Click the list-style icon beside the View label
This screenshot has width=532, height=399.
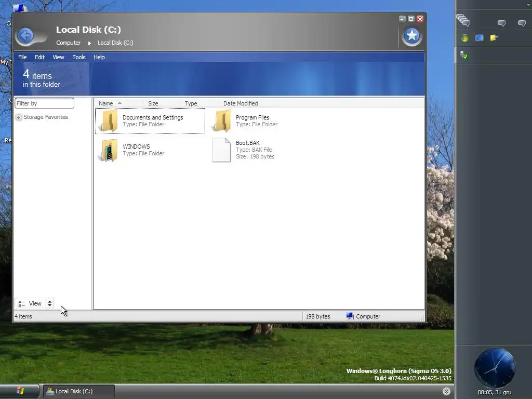point(21,303)
